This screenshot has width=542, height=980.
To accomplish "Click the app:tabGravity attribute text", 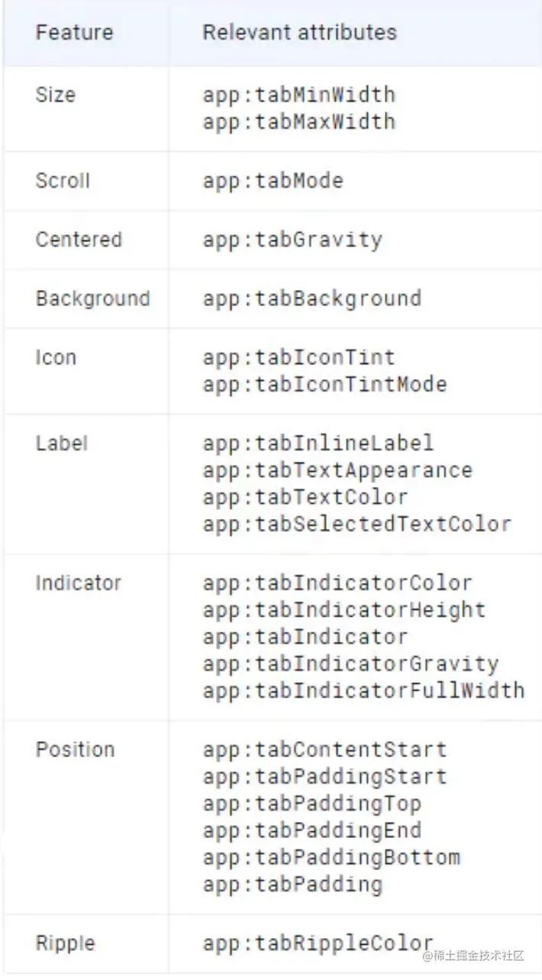I will point(292,240).
